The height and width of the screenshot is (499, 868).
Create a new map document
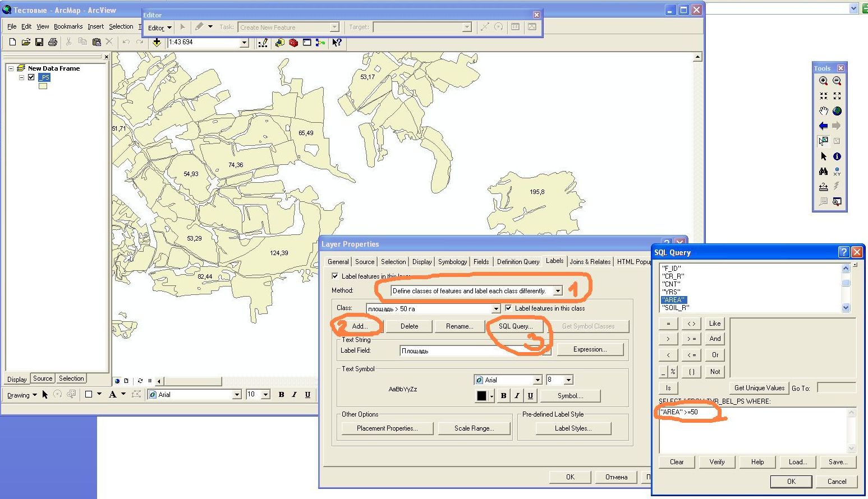click(12, 42)
